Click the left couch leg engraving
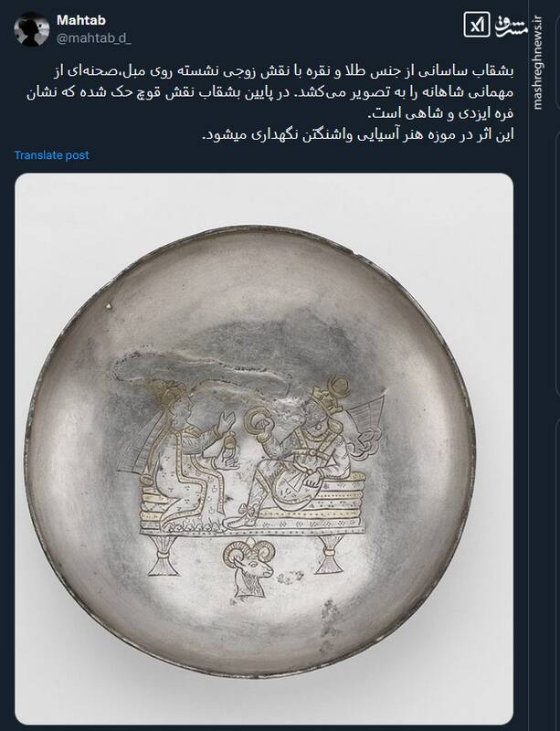560x731 pixels. (x=164, y=554)
